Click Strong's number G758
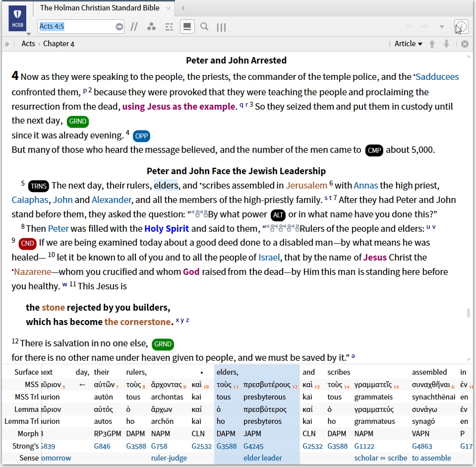The width and height of the screenshot is (476, 467). 159,446
